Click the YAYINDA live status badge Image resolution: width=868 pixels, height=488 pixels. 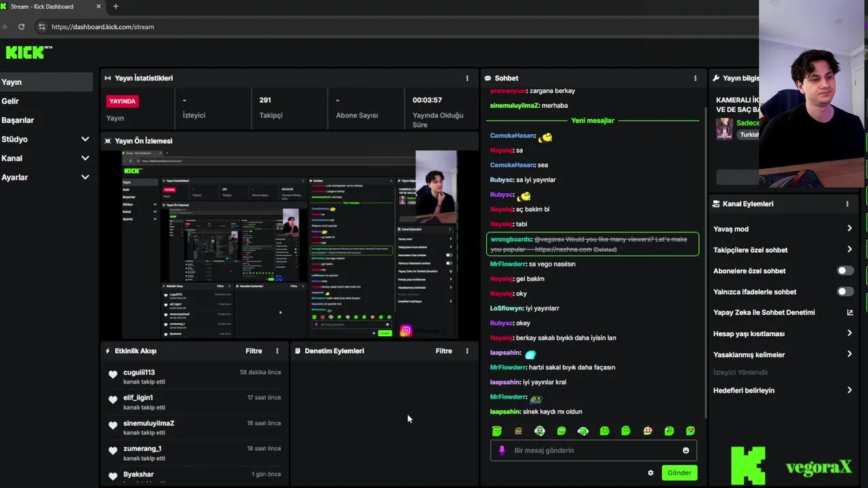point(123,101)
